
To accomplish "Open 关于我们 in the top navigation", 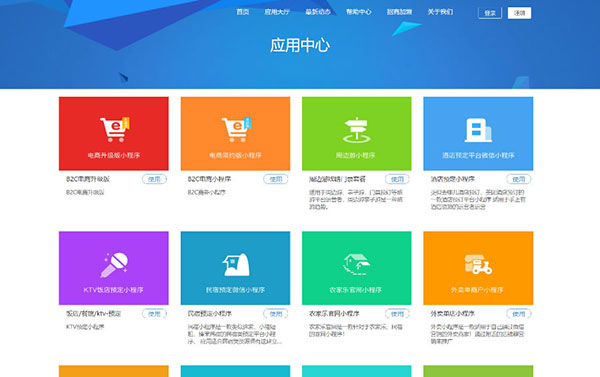I will (440, 12).
